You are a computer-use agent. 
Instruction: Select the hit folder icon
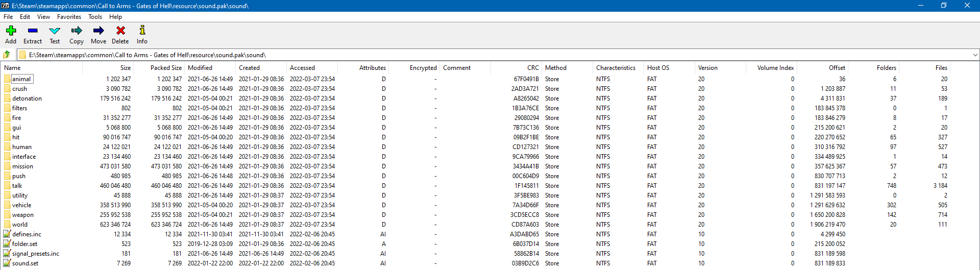(x=7, y=137)
